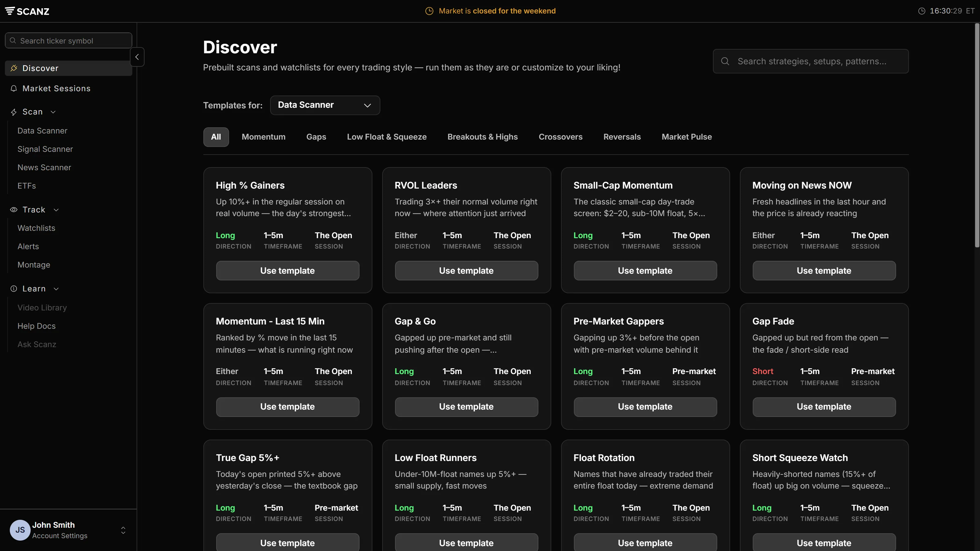Click the Scan lightning bolt icon
980x551 pixels.
click(14, 112)
